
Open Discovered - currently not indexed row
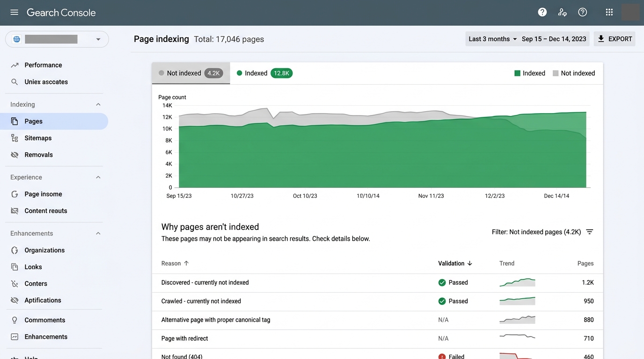[378, 282]
